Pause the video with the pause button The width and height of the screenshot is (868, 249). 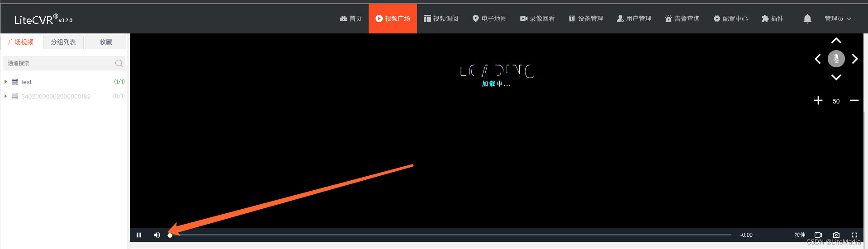pos(139,235)
